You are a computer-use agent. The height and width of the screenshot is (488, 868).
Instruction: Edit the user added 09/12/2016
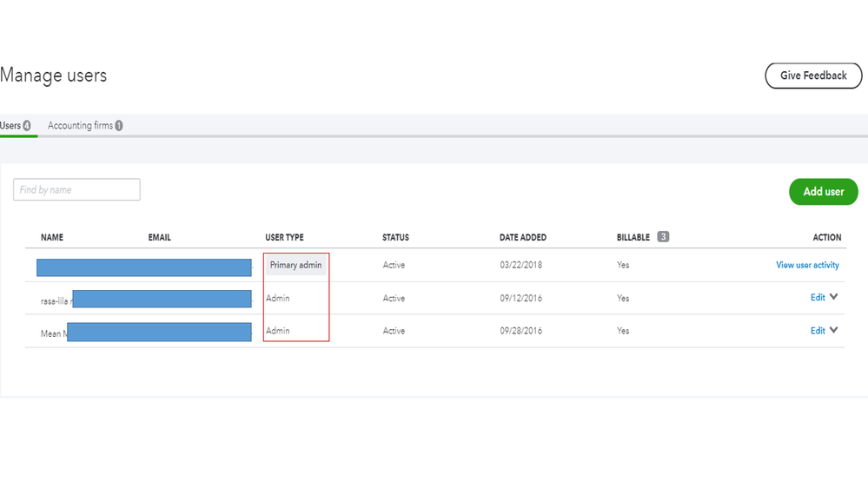click(x=818, y=298)
